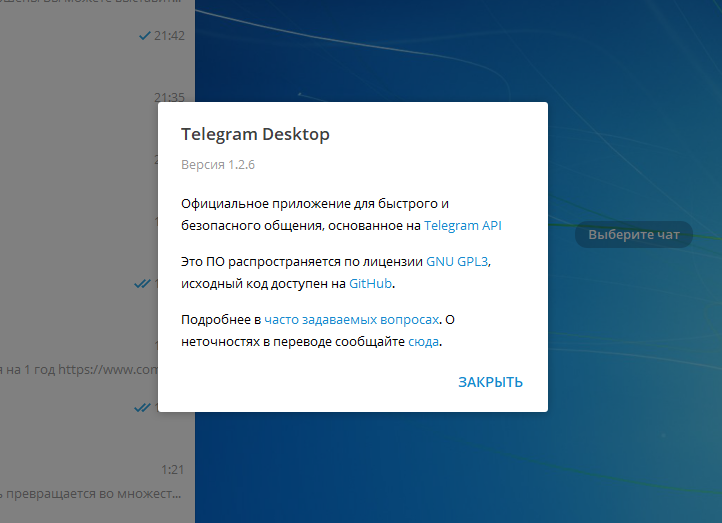Viewport: 722px width, 523px height.
Task: Open the GNU GPL3 license link
Action: 457,262
